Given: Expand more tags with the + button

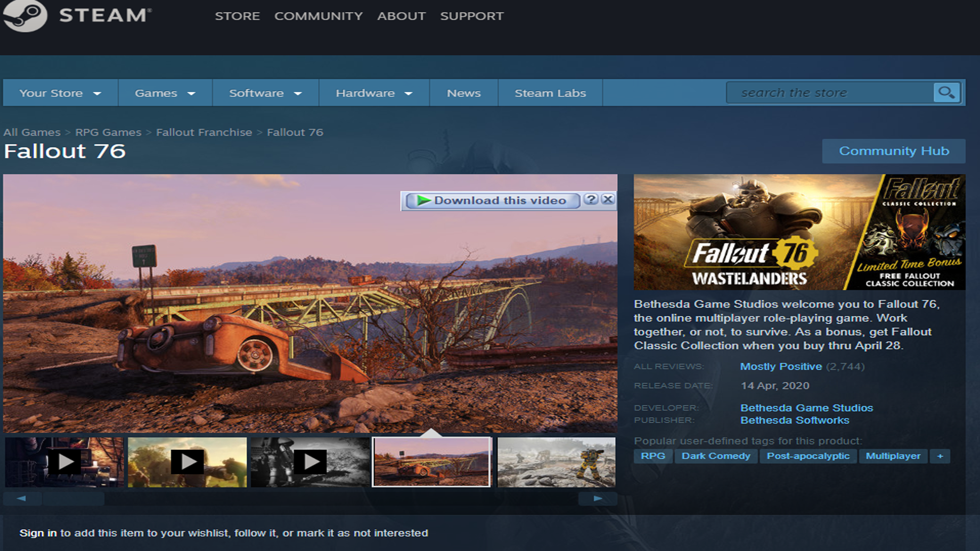Looking at the screenshot, I should pos(940,456).
